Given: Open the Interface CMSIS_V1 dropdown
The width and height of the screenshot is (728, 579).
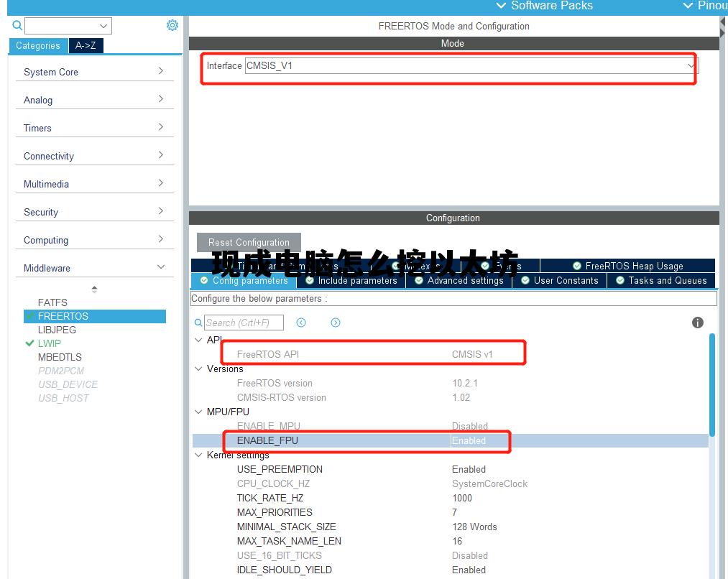Looking at the screenshot, I should pyautogui.click(x=471, y=65).
